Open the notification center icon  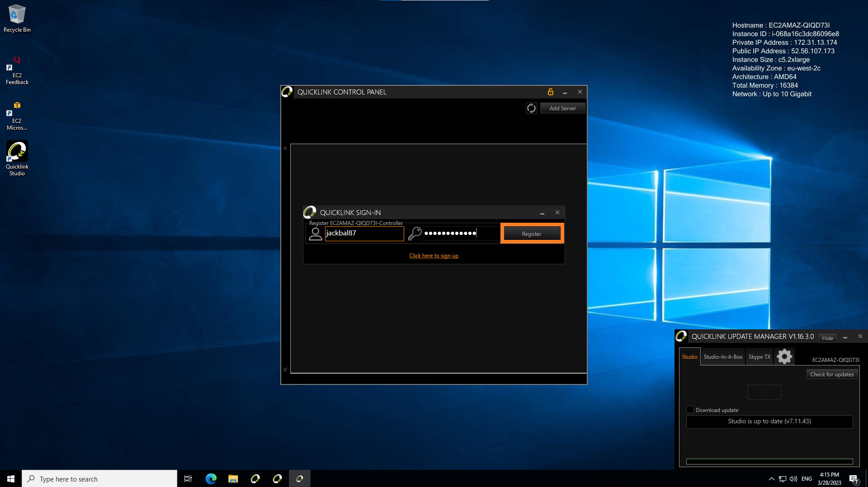click(854, 479)
